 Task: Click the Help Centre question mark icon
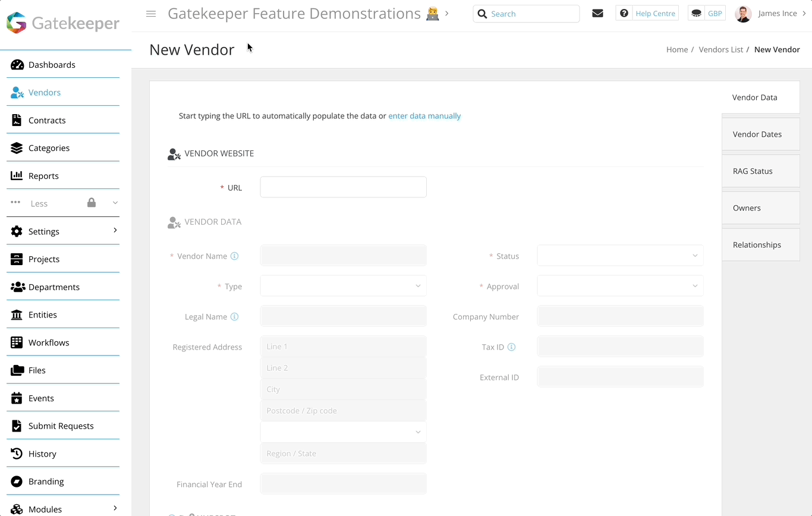point(624,12)
